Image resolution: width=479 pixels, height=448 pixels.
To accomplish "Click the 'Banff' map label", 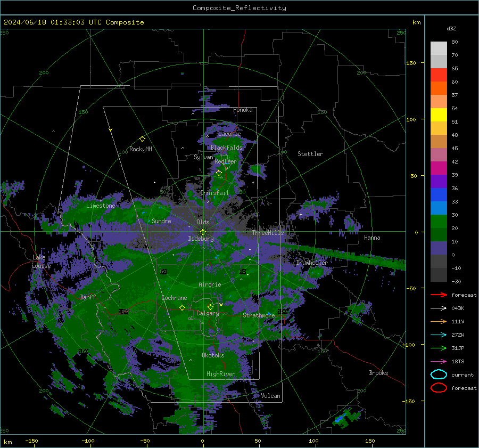I will click(x=88, y=297).
